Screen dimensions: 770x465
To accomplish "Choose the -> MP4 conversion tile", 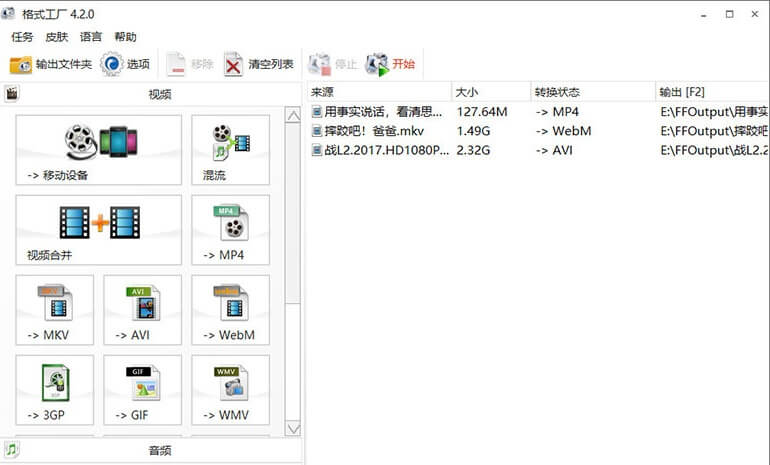I will [230, 230].
